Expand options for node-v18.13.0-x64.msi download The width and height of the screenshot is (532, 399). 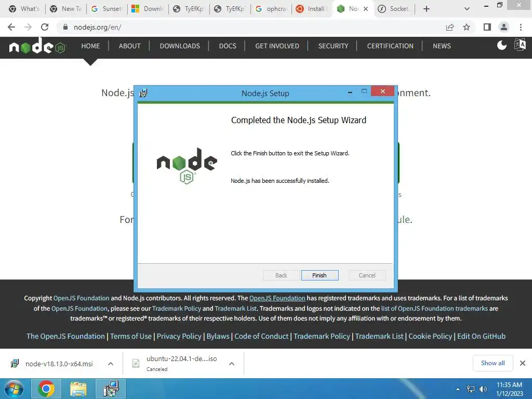tap(111, 364)
